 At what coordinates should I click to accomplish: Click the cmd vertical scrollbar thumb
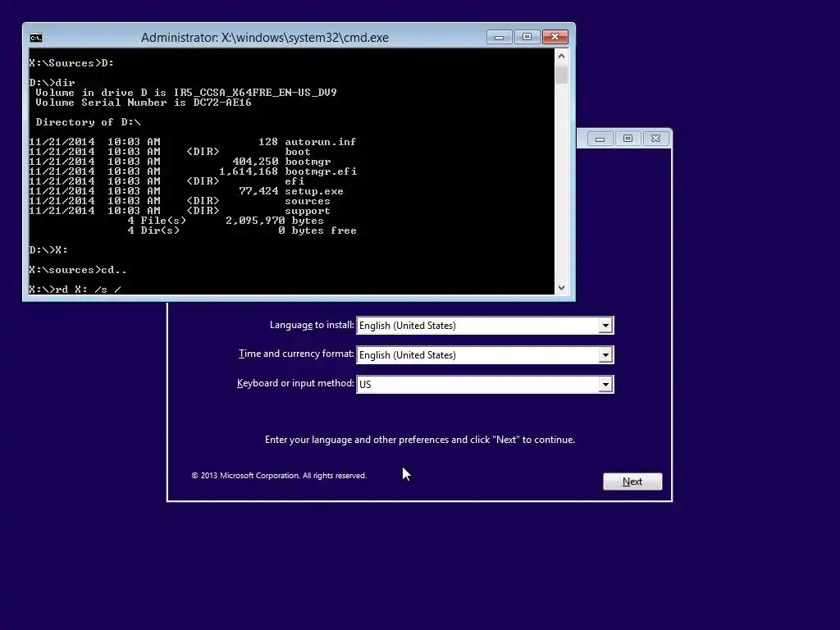click(x=561, y=74)
